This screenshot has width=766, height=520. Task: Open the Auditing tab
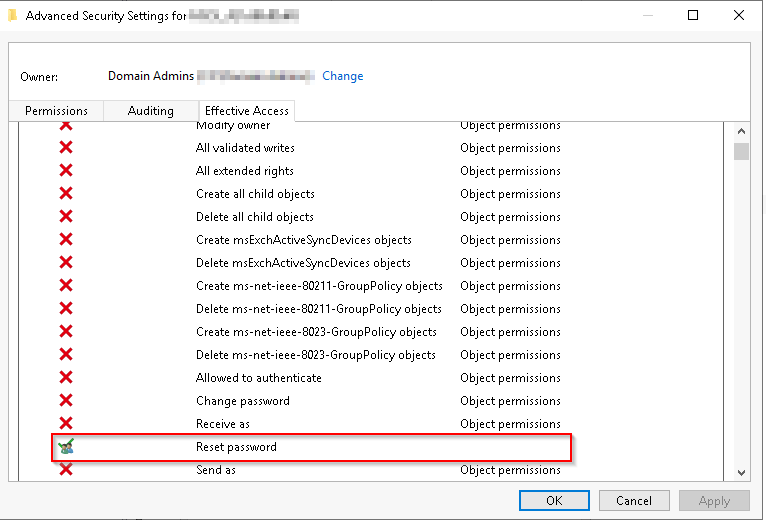(151, 111)
